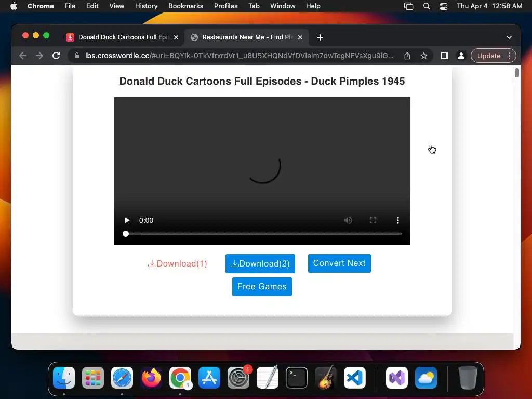The height and width of the screenshot is (399, 532).
Task: Open the cloud weather app in dock
Action: pos(426,378)
